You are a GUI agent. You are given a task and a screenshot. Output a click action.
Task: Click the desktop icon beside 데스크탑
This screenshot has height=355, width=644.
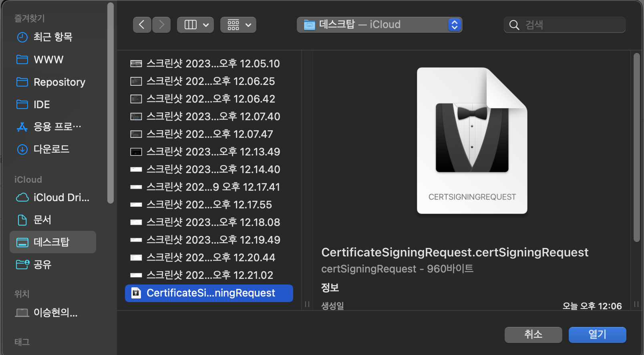22,242
